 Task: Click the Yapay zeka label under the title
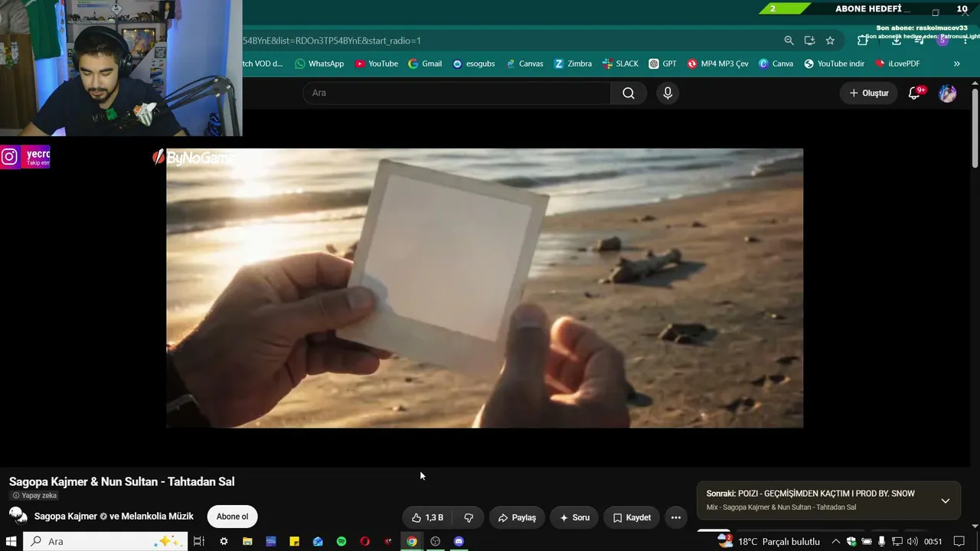(x=34, y=496)
